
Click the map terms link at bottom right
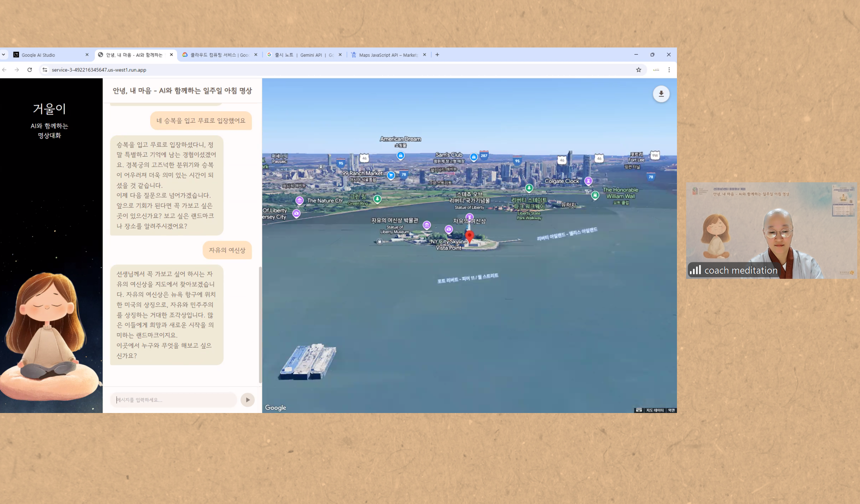point(671,410)
